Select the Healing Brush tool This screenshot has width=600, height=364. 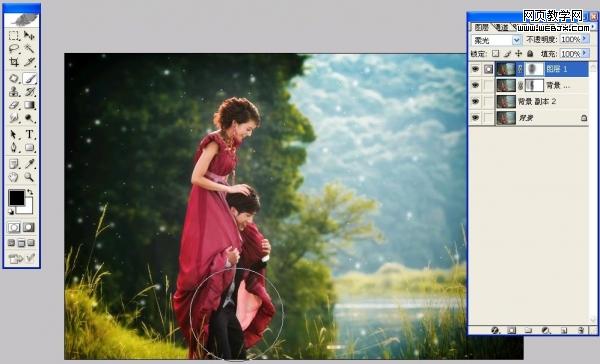point(14,78)
